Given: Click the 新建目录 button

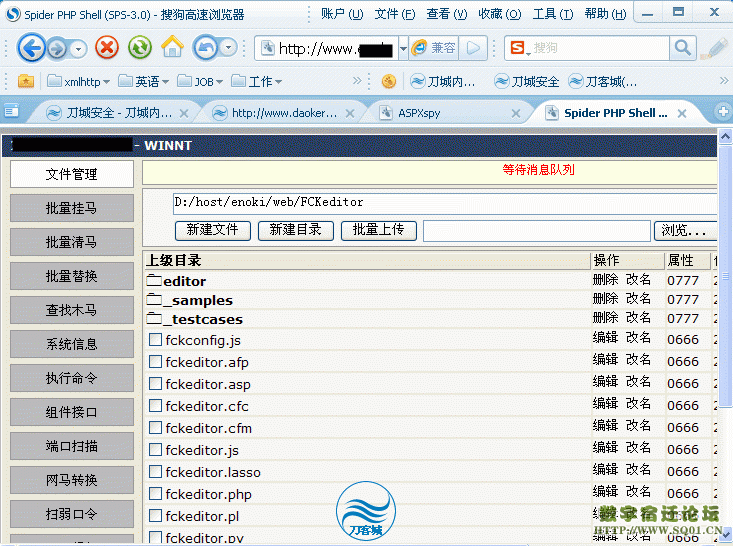Looking at the screenshot, I should (295, 230).
